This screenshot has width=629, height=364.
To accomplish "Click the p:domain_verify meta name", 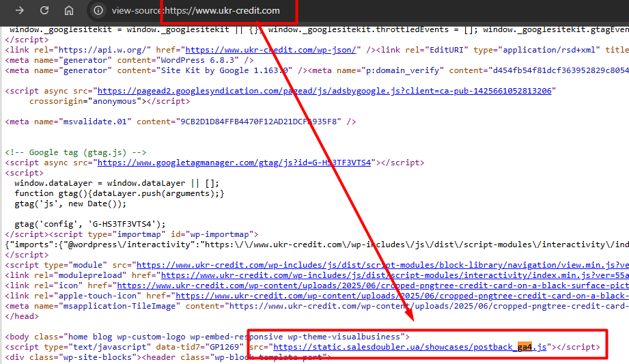I will point(391,70).
